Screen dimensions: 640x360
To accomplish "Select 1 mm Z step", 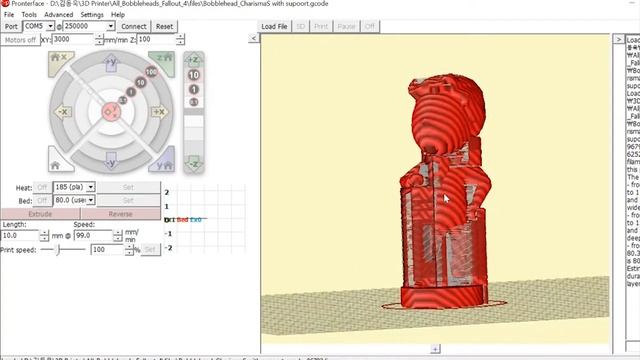I will (x=193, y=89).
